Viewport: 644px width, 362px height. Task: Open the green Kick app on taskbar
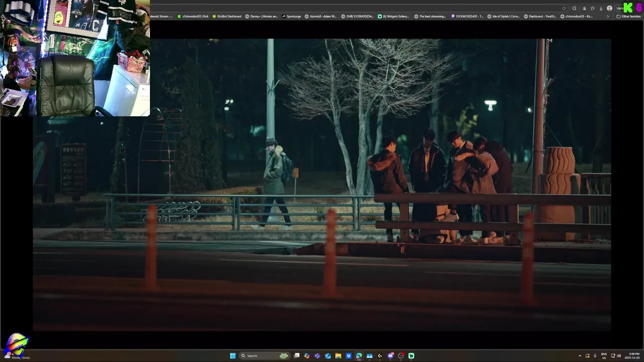click(411, 356)
